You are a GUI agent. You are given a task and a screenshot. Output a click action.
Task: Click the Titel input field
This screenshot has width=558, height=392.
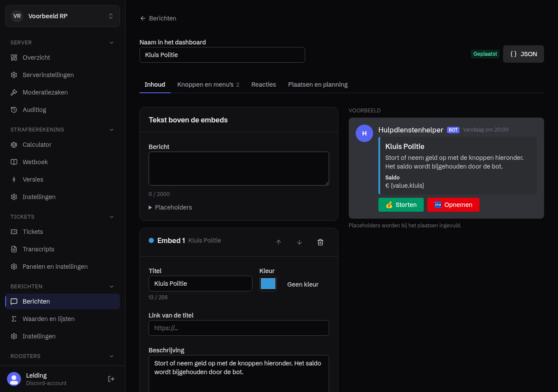click(x=201, y=284)
